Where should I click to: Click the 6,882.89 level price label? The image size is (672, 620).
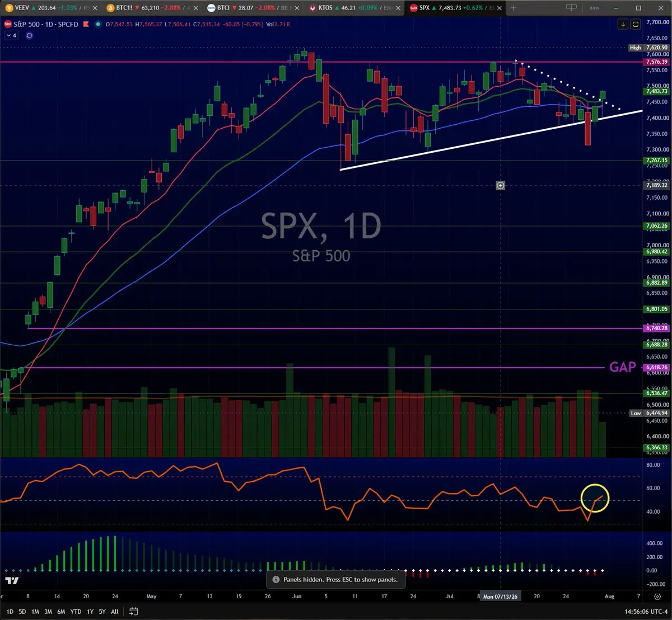656,283
